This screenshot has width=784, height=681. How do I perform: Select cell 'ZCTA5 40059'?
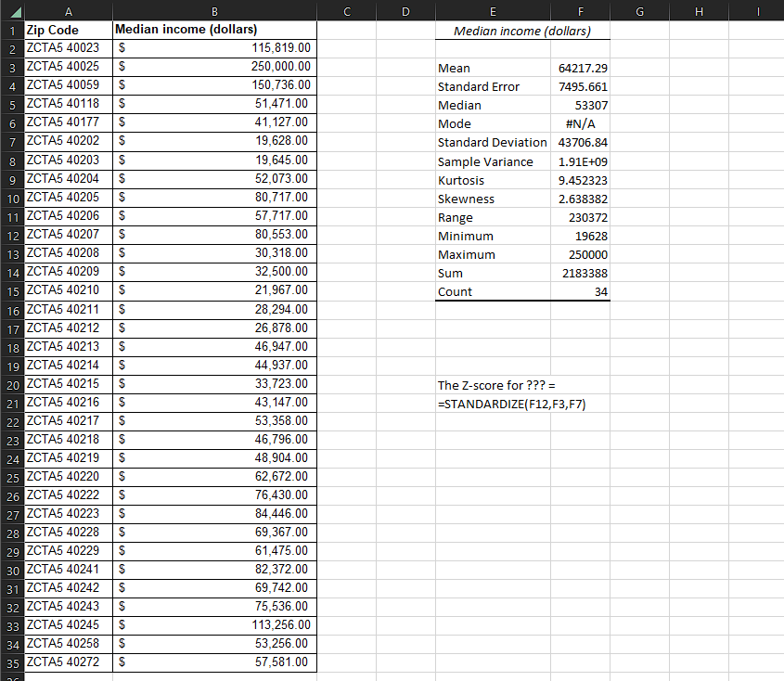point(69,85)
